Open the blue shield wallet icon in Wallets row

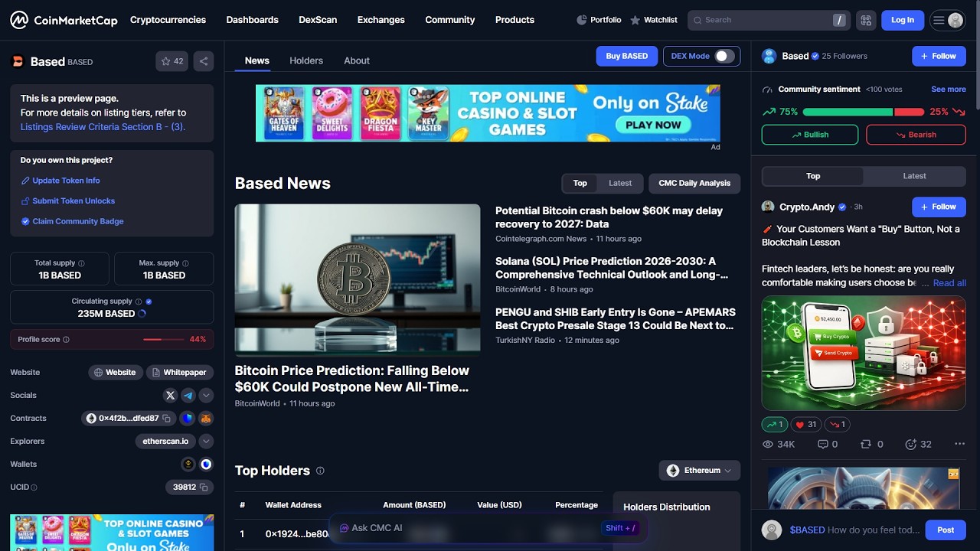pos(206,465)
